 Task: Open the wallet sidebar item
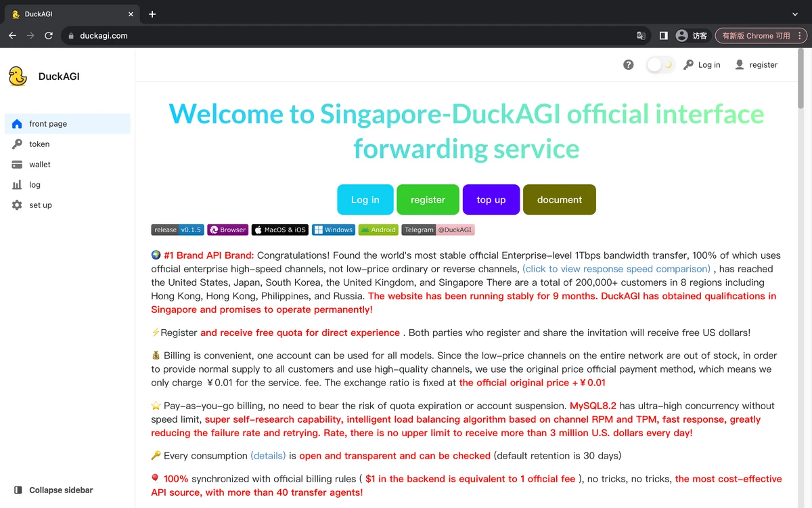coord(67,165)
